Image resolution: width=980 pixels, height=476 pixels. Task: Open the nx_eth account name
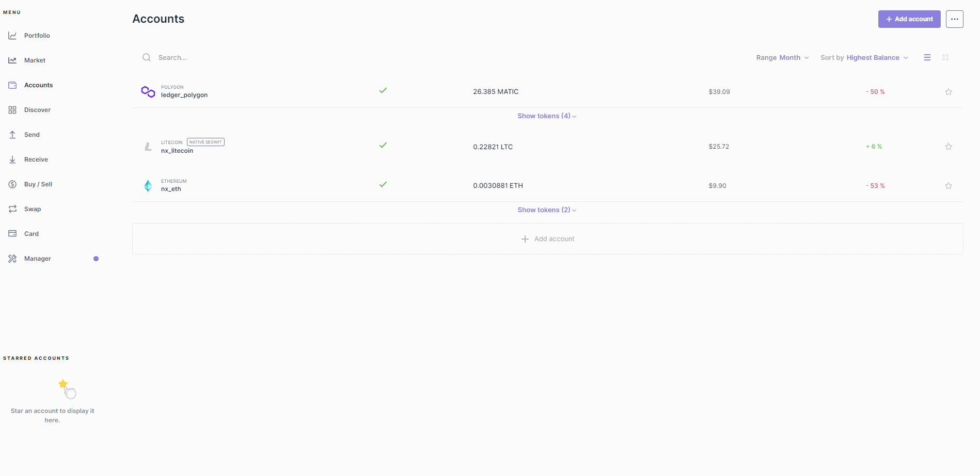(171, 189)
